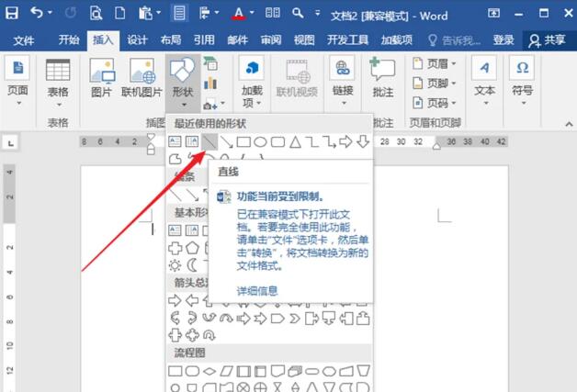This screenshot has height=392, width=577.
Task: Switch to the 加载项 (Add-ins) ribbon tab
Action: click(397, 39)
